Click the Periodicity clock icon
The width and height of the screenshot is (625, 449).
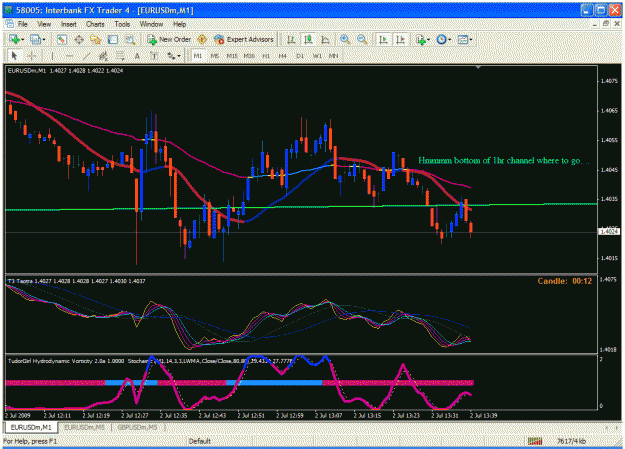[x=441, y=39]
